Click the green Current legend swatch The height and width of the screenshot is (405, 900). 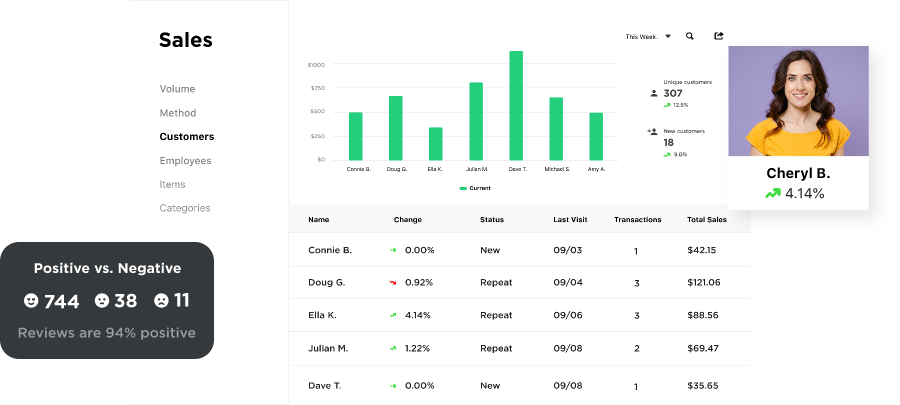tap(463, 188)
